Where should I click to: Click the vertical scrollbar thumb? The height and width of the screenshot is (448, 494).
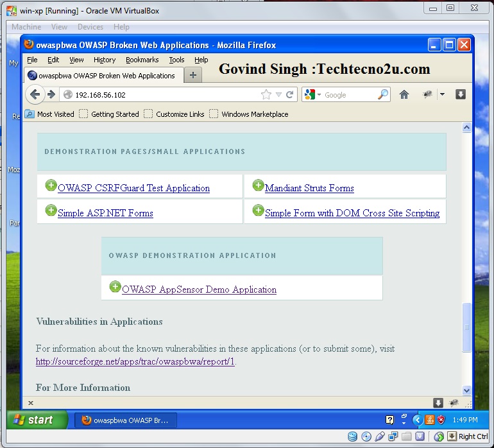coord(466,327)
